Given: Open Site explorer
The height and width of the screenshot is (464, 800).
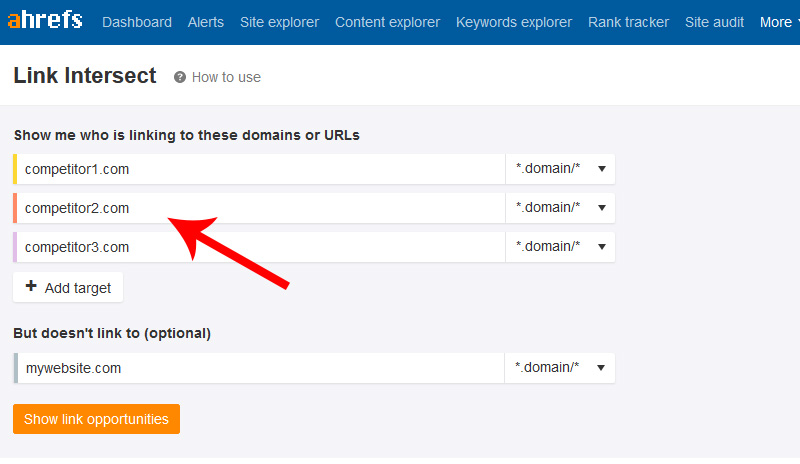Looking at the screenshot, I should pyautogui.click(x=280, y=22).
